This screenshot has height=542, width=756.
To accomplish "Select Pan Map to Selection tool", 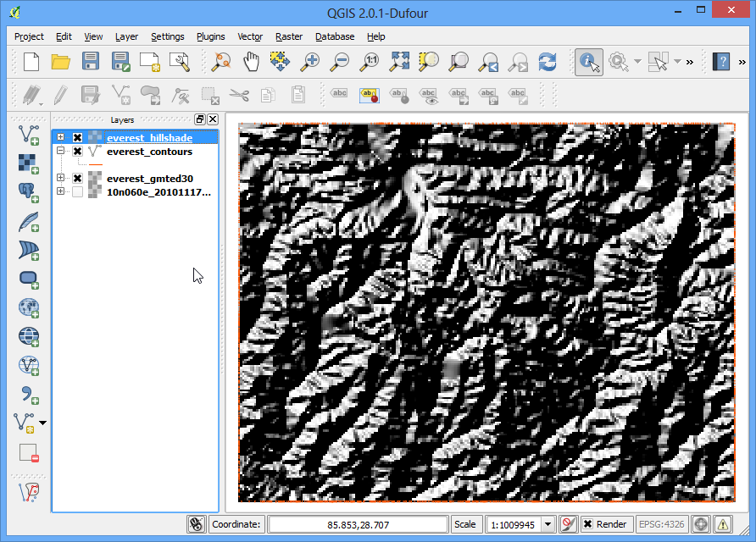I will [x=281, y=62].
